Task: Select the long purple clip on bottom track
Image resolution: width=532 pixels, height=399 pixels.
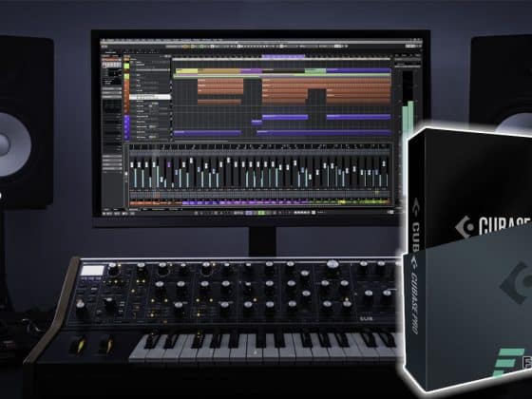Action: tap(324, 133)
